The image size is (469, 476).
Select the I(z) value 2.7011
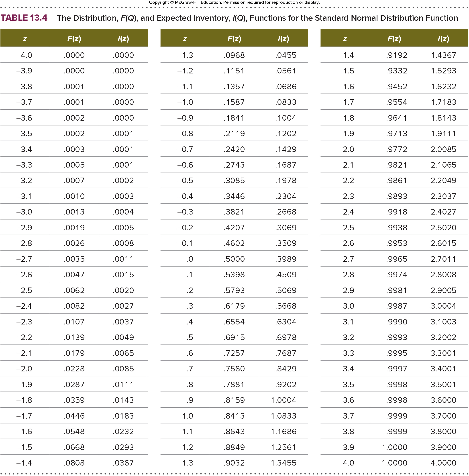coord(444,259)
